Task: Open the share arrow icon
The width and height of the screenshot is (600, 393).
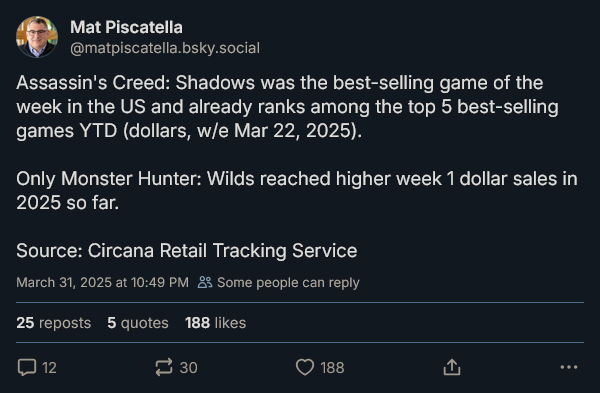Action: click(452, 367)
